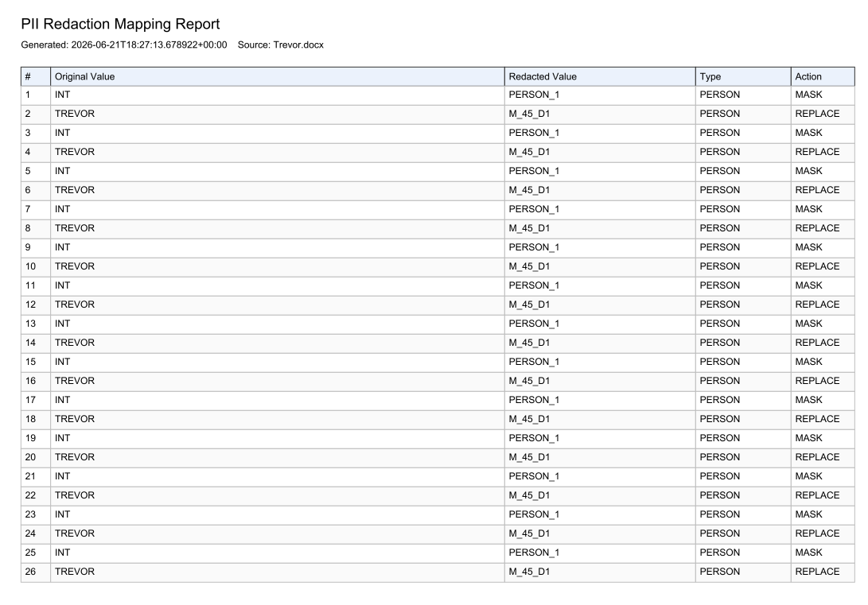Image resolution: width=868 pixels, height=605 pixels.
Task: Click M_45_D1 in row 18
Action: pyautogui.click(x=529, y=419)
